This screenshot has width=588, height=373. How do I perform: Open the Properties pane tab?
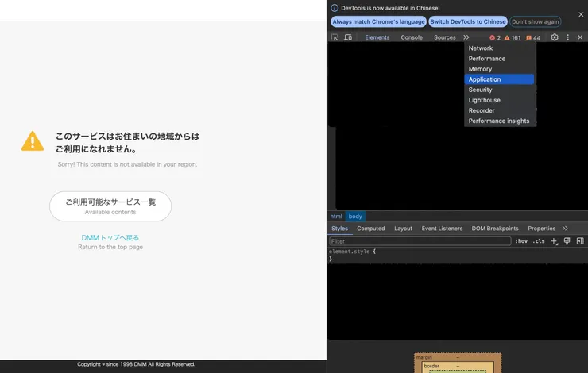[x=541, y=229]
